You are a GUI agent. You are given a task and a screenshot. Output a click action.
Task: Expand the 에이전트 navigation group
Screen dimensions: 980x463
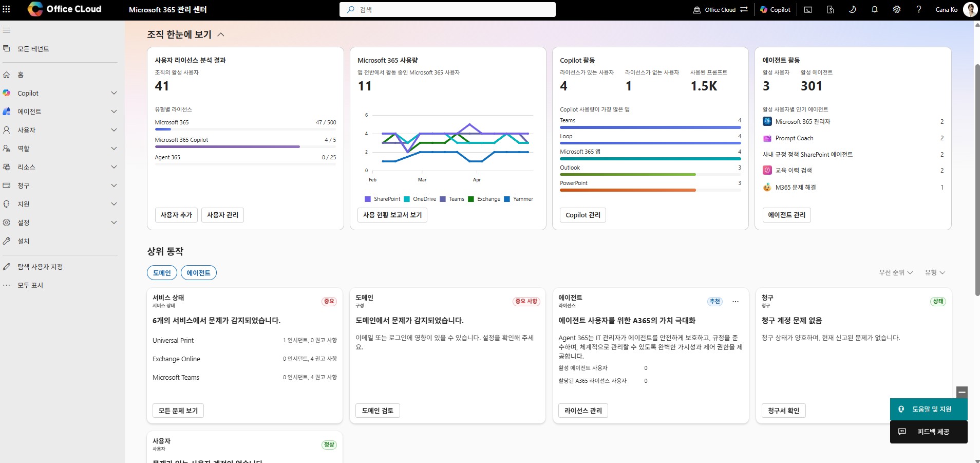114,112
